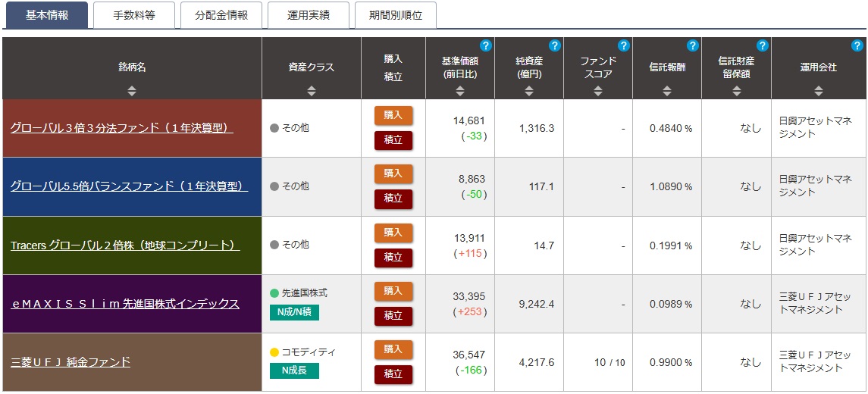This screenshot has height=394, width=868.
Task: Sort table by 信託報酬 arrows
Action: pyautogui.click(x=667, y=91)
